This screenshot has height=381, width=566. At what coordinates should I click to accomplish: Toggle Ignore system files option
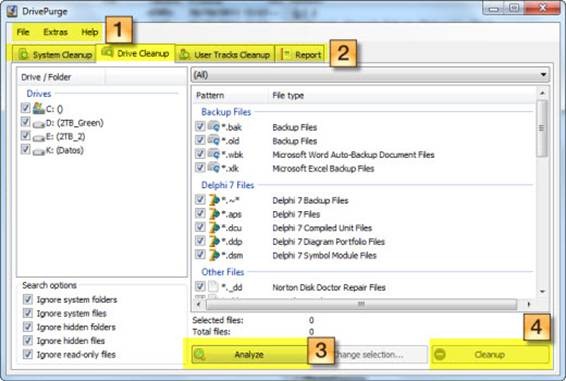pyautogui.click(x=28, y=313)
